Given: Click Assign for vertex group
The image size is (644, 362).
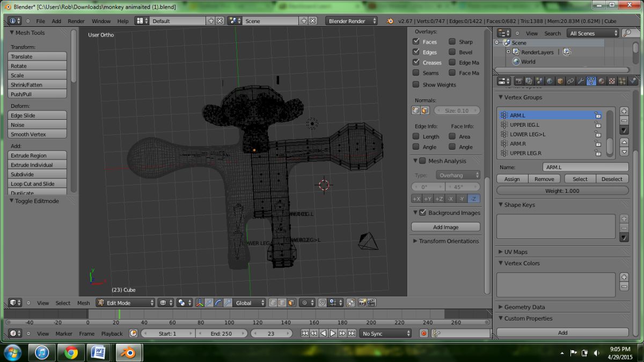Looking at the screenshot, I should [513, 179].
